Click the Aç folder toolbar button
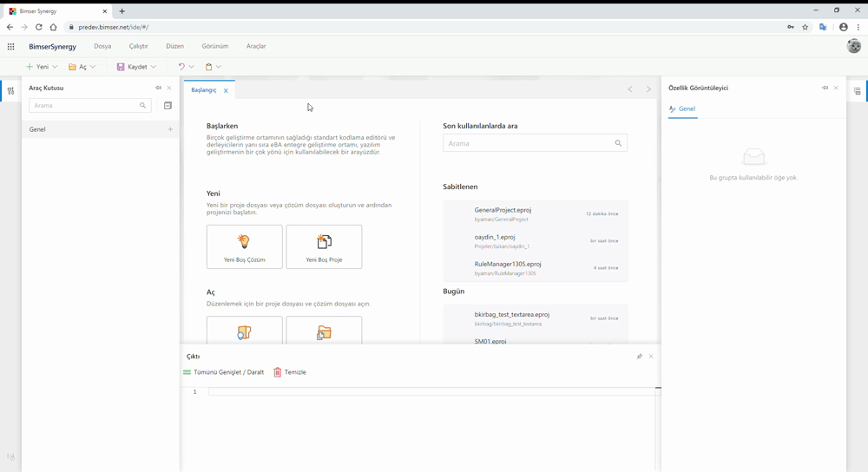 click(x=77, y=67)
